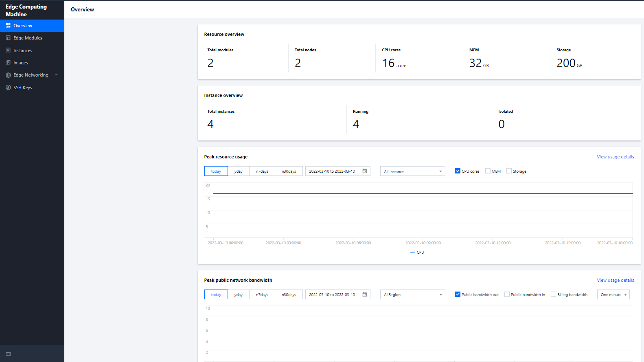Click the Overview grid icon in sidebar
Viewport: 644px width, 362px height.
coord(8,26)
